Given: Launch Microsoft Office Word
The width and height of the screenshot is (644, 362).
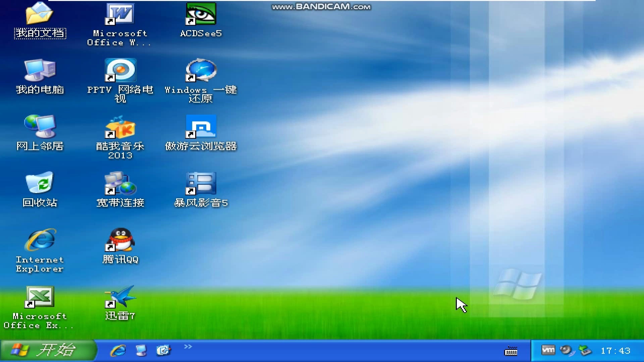Looking at the screenshot, I should 120,14.
